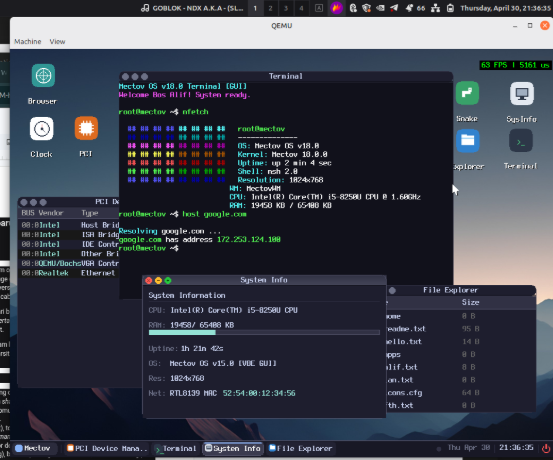Click the RAM usage progress bar

pos(264,332)
